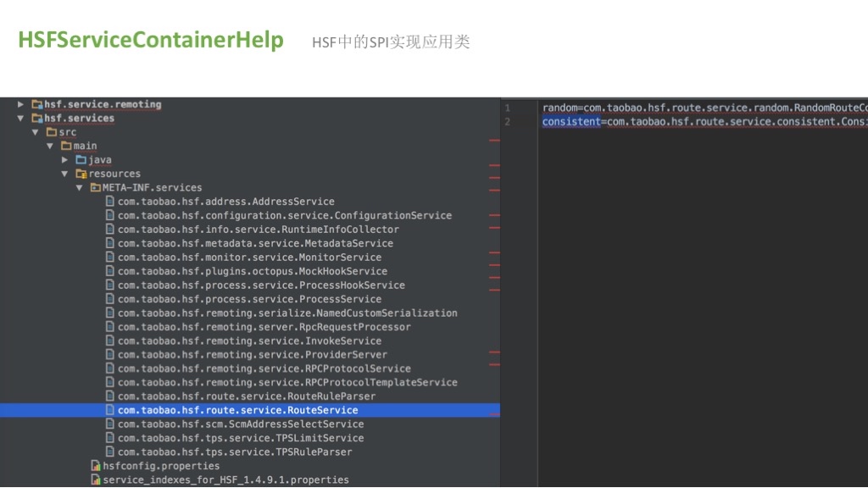
Task: Click the highlighted word consistent in editor
Action: click(571, 121)
